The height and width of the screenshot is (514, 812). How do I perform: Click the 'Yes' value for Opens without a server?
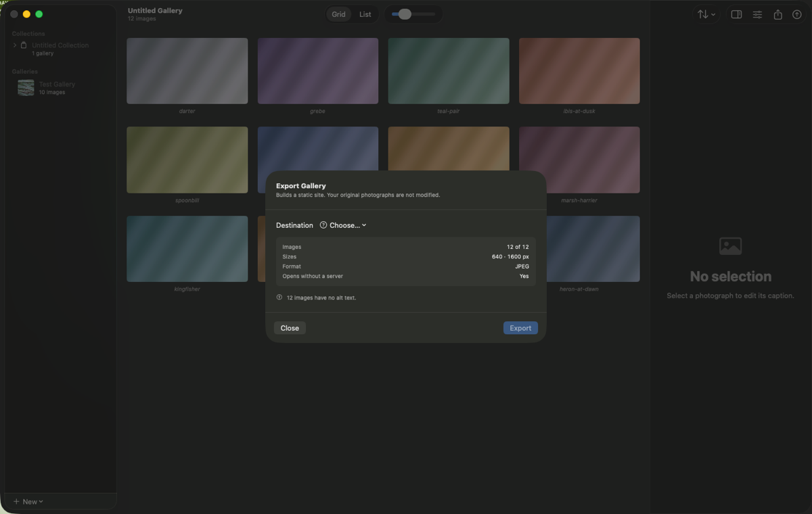[x=524, y=276]
